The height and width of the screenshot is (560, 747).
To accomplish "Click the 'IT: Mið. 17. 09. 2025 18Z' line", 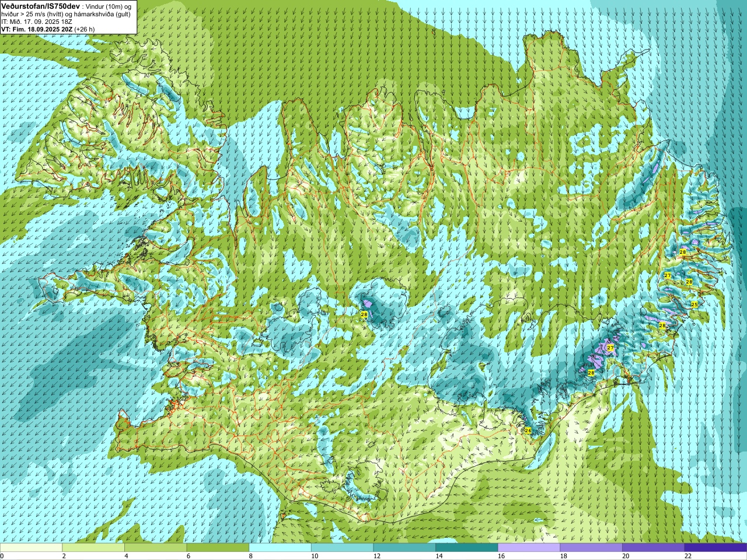I will [x=36, y=22].
